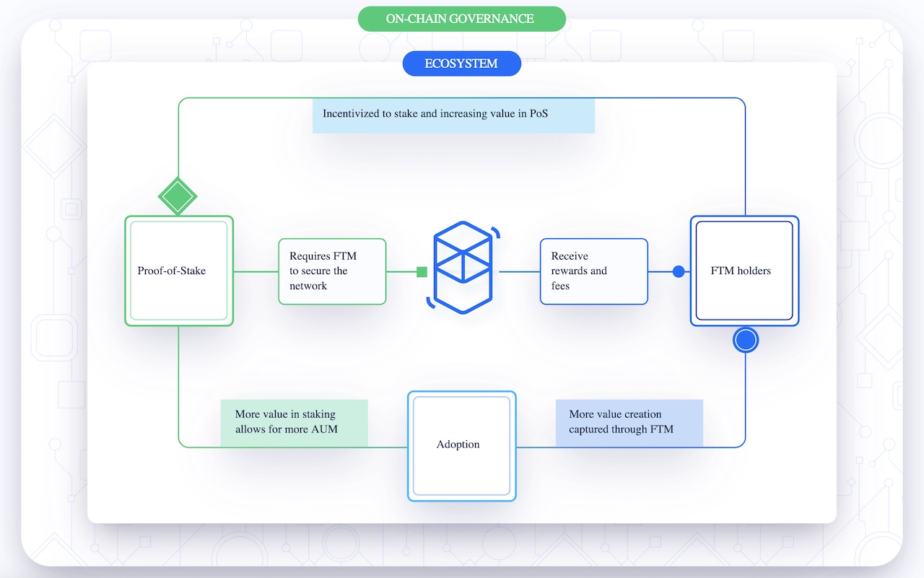Viewport: 924px width, 578px height.
Task: Click More value creation captured through FTM
Action: click(x=629, y=423)
